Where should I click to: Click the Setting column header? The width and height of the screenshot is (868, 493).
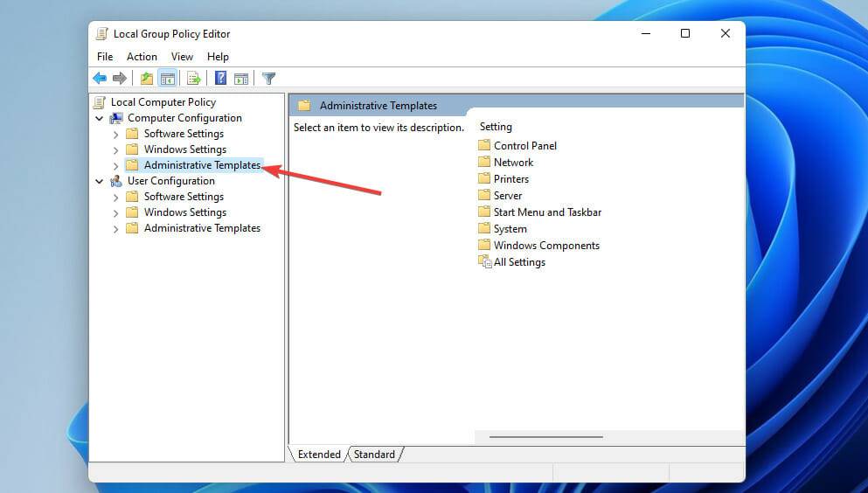[496, 127]
